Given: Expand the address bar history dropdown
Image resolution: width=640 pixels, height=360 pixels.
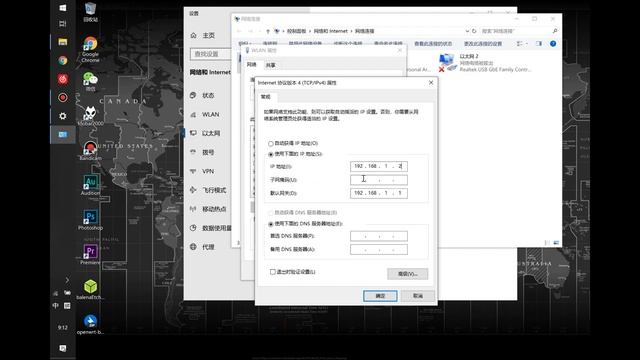Looking at the screenshot, I should point(467,31).
